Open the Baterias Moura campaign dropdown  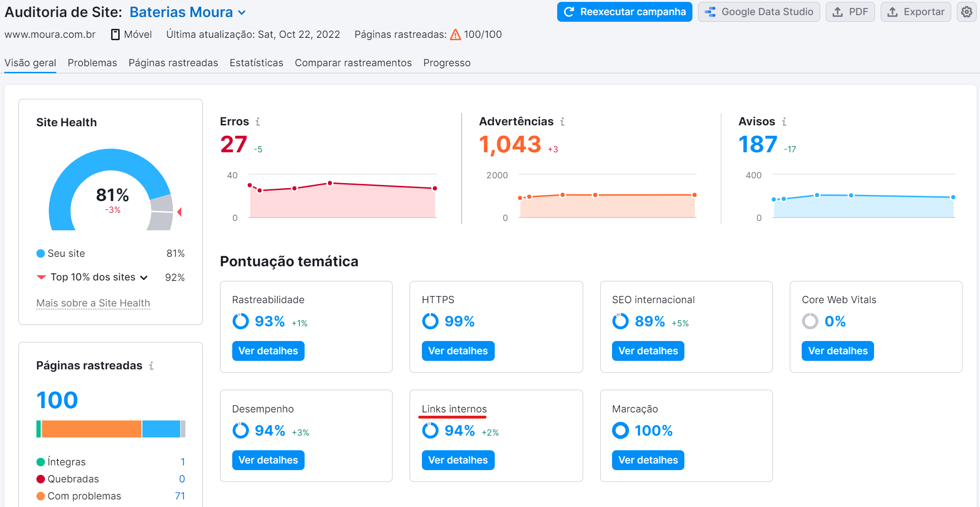[241, 12]
